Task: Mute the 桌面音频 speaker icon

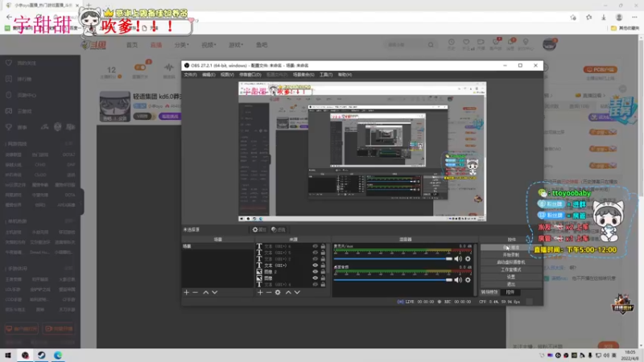Action: click(458, 280)
